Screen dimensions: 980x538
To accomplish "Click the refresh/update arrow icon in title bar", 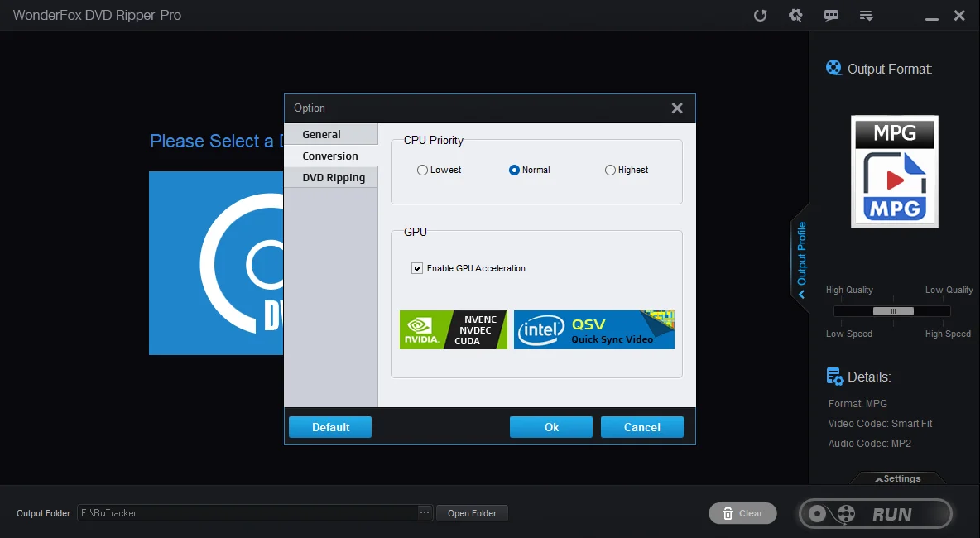I will click(x=760, y=16).
